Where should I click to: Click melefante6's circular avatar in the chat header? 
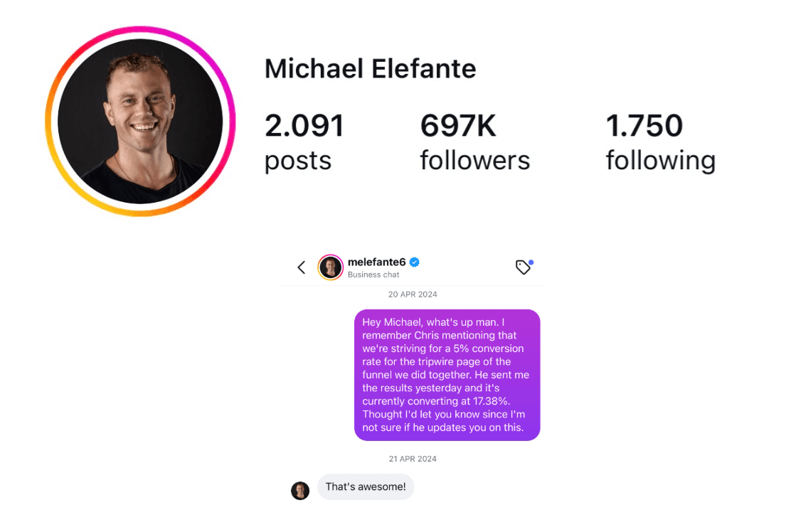331,267
